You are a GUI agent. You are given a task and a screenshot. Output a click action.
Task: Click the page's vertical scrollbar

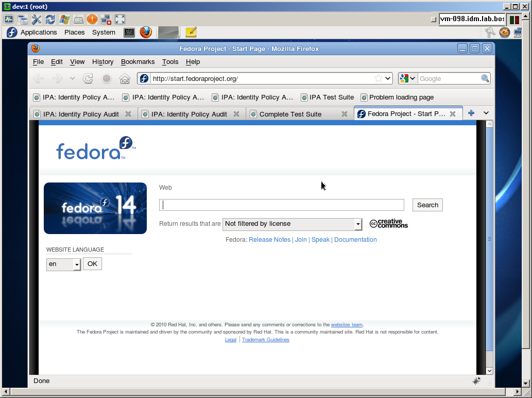click(489, 239)
